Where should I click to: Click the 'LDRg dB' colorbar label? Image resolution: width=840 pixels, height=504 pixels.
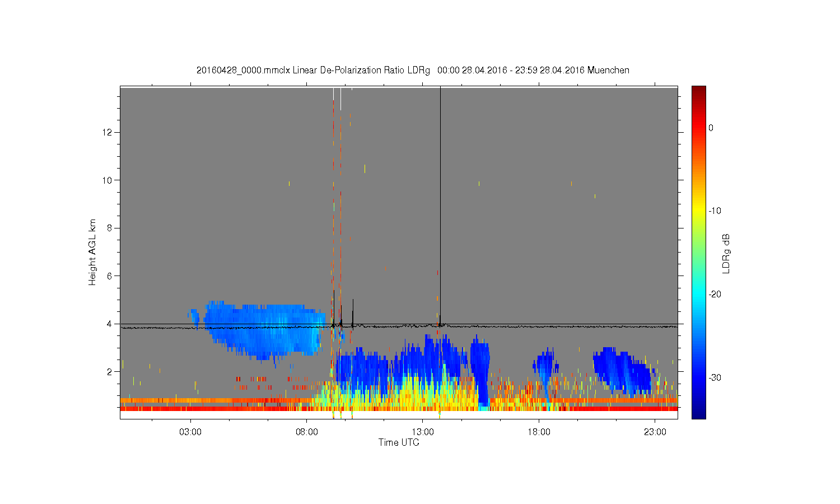pos(726,253)
